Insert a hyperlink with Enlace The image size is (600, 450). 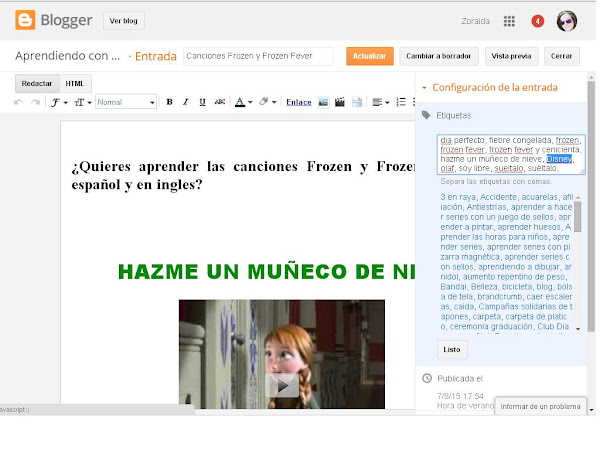pos(298,102)
